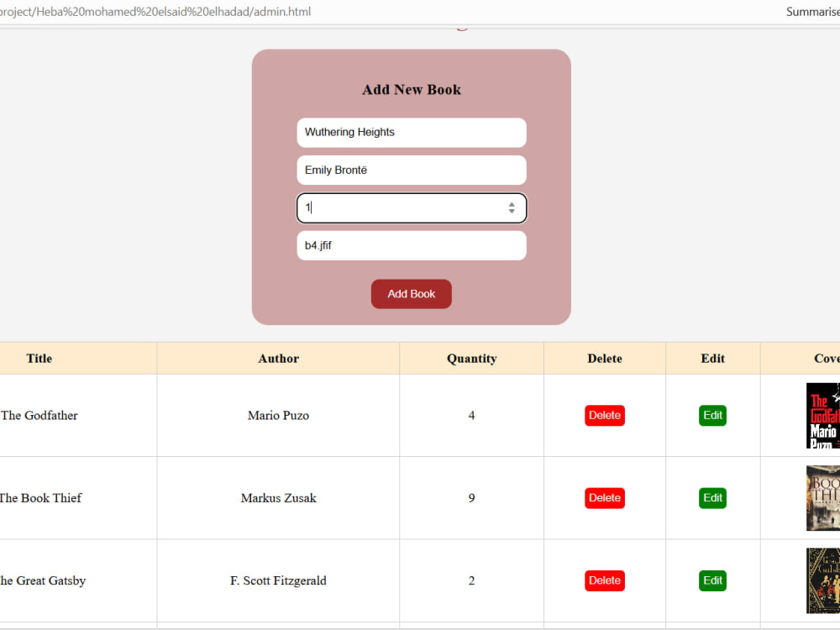Click the Edit column header

712,359
